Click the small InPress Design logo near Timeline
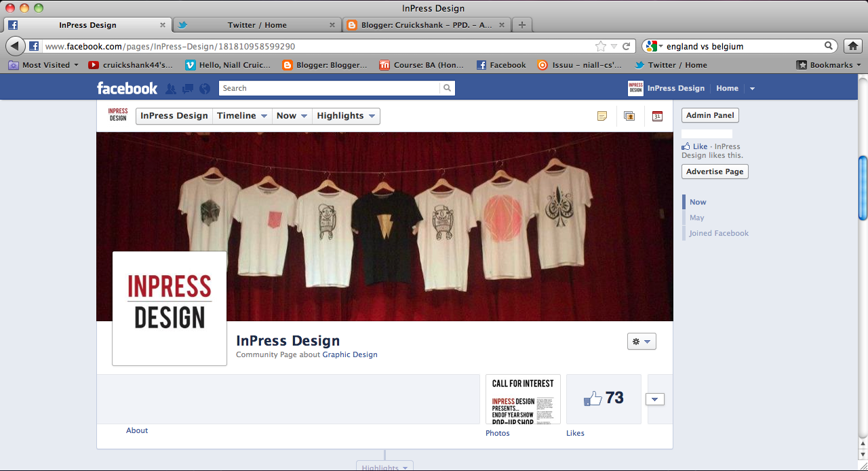This screenshot has width=868, height=471. pyautogui.click(x=118, y=115)
